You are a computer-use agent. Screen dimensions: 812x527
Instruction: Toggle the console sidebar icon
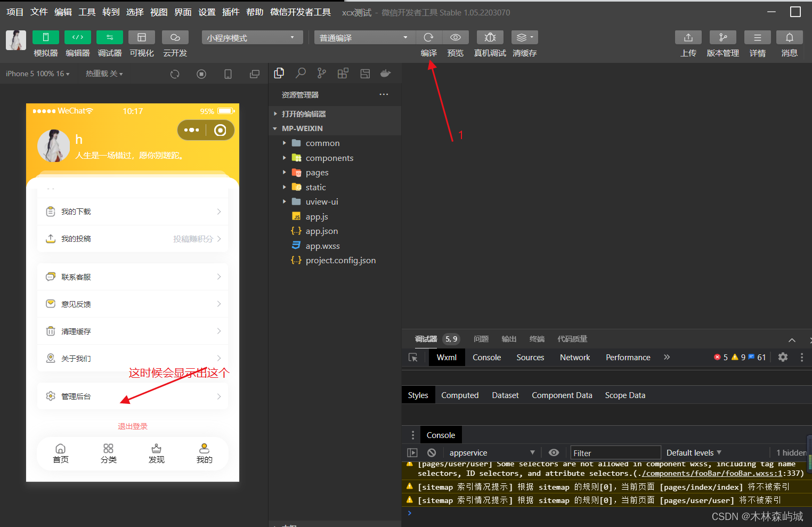pyautogui.click(x=412, y=452)
